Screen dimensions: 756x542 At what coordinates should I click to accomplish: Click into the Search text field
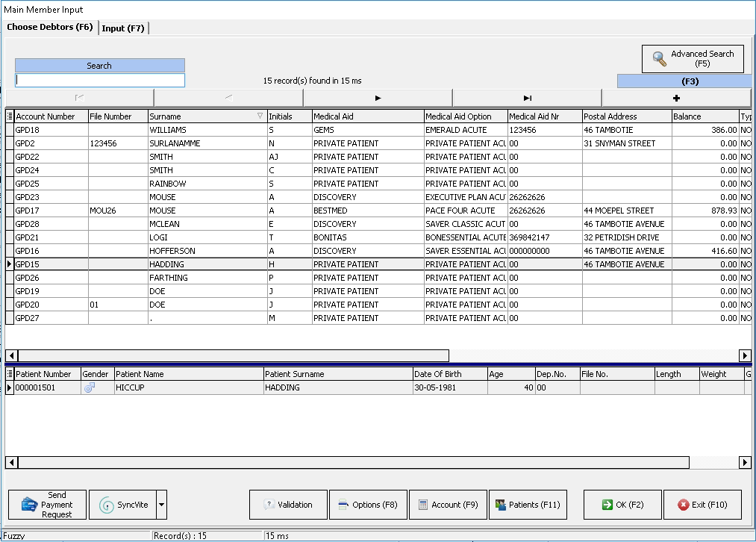pyautogui.click(x=100, y=81)
